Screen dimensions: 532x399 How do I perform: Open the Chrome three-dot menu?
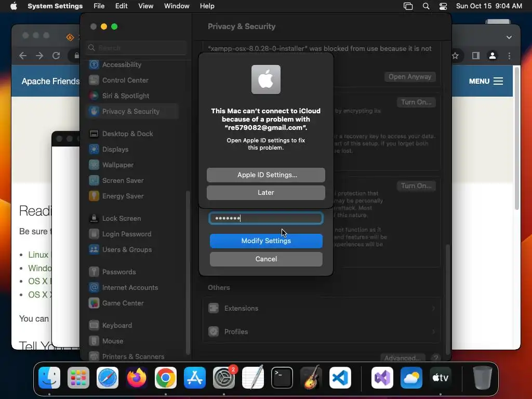coord(509,56)
